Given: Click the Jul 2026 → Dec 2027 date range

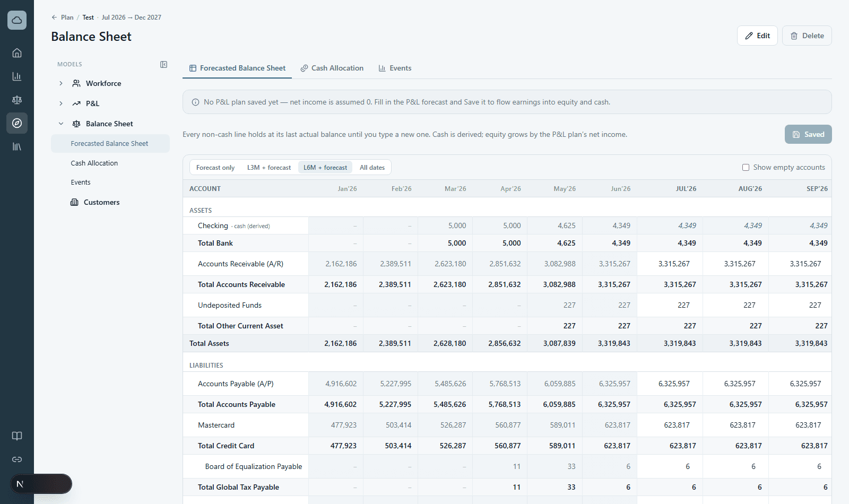Looking at the screenshot, I should (x=132, y=18).
